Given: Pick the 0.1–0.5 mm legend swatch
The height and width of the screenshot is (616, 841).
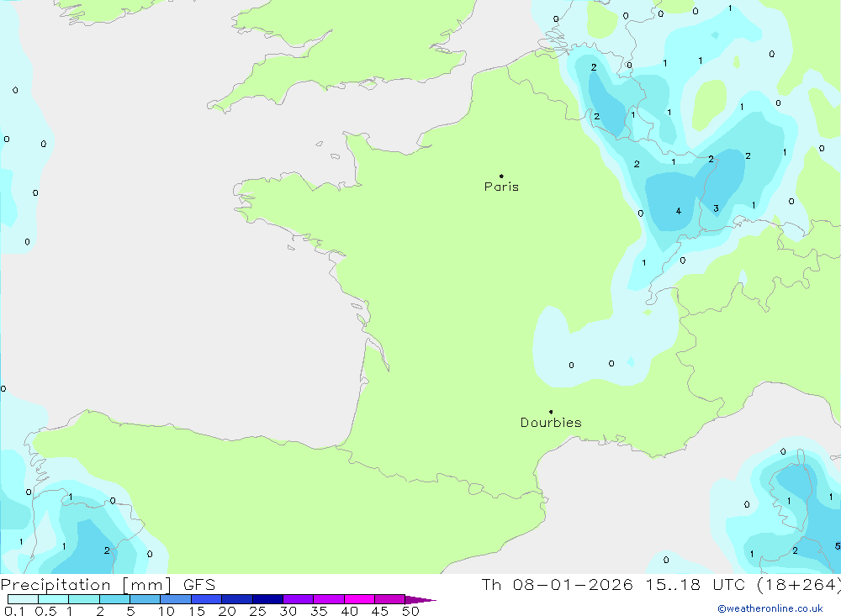Looking at the screenshot, I should pos(23,599).
